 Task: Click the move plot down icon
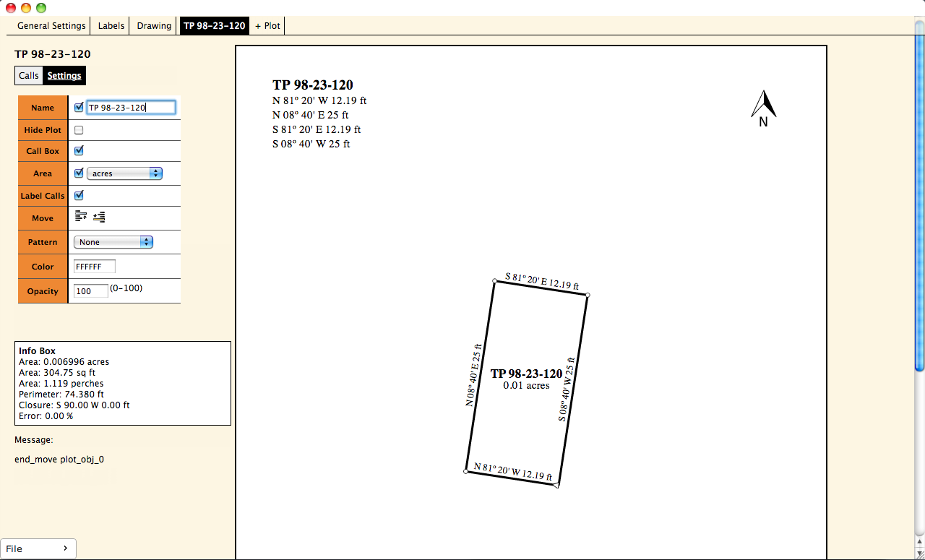[x=99, y=217]
